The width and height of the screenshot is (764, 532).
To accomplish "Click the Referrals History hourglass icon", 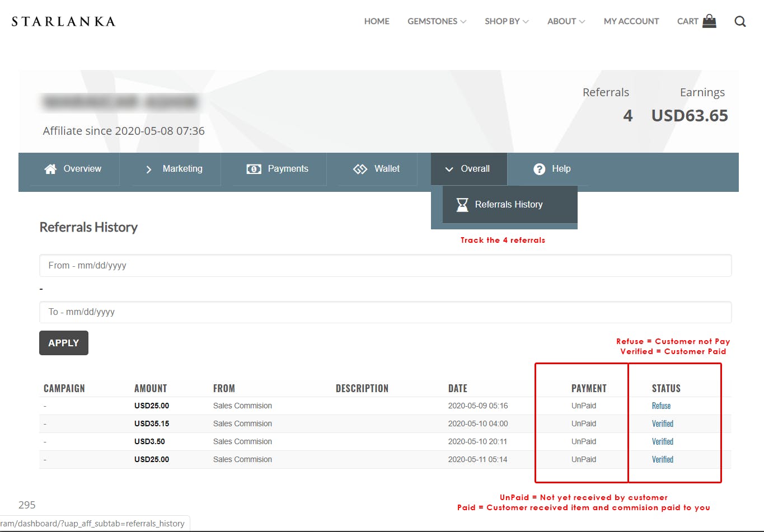I will (462, 205).
